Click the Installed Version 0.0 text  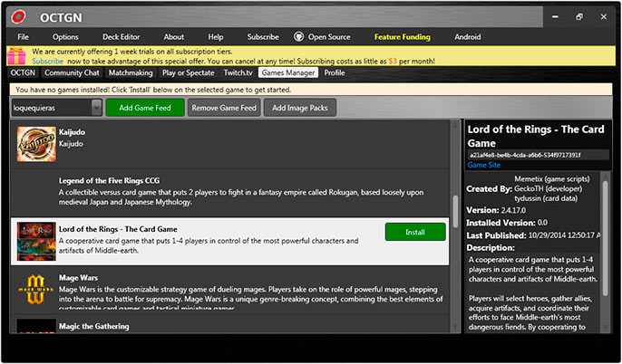point(507,223)
